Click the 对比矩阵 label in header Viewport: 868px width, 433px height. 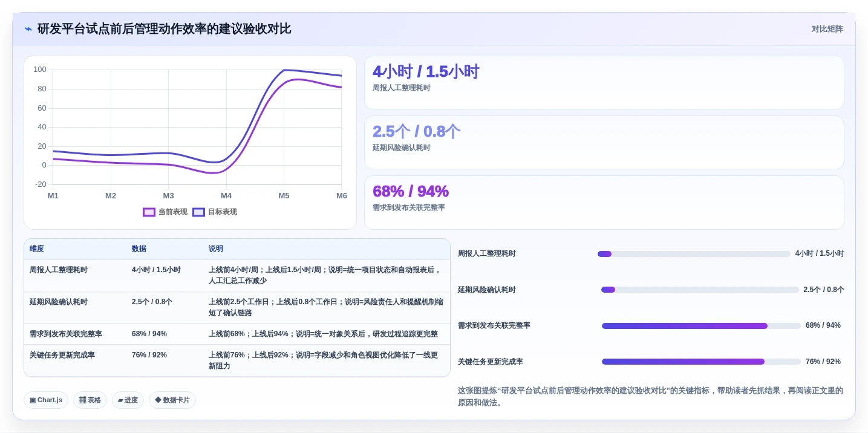[x=827, y=29]
